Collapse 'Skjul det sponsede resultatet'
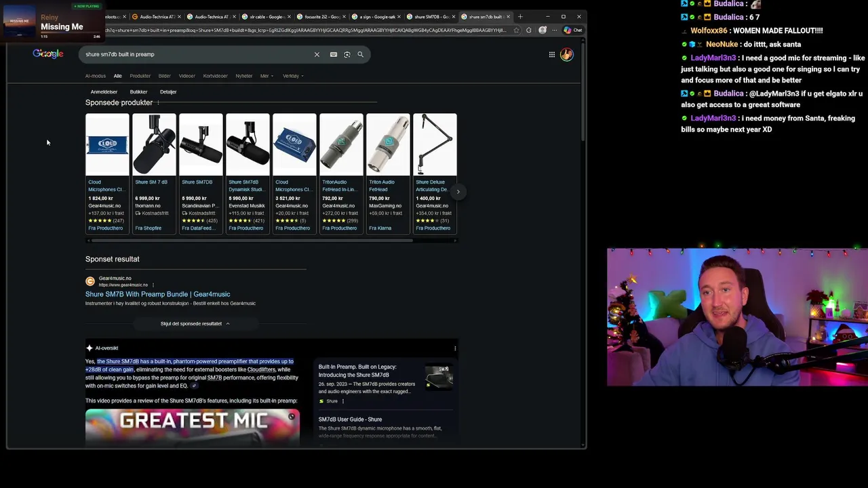 [195, 324]
